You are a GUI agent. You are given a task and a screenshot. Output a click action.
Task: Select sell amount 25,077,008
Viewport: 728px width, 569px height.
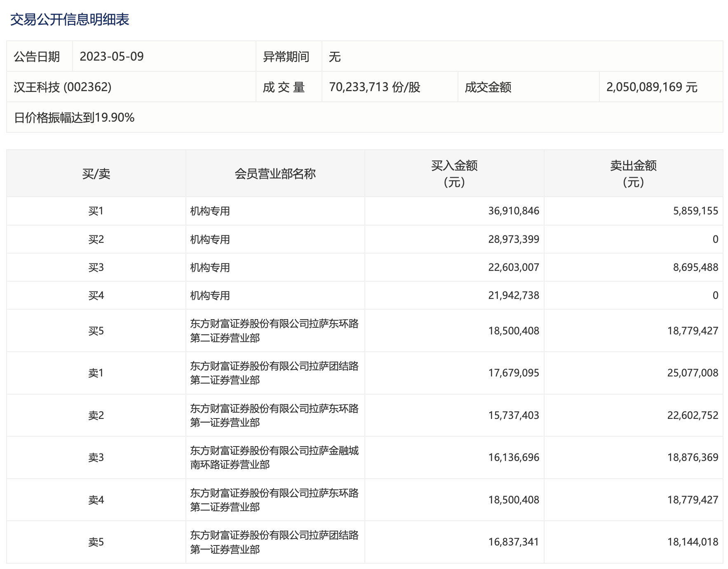coord(693,373)
